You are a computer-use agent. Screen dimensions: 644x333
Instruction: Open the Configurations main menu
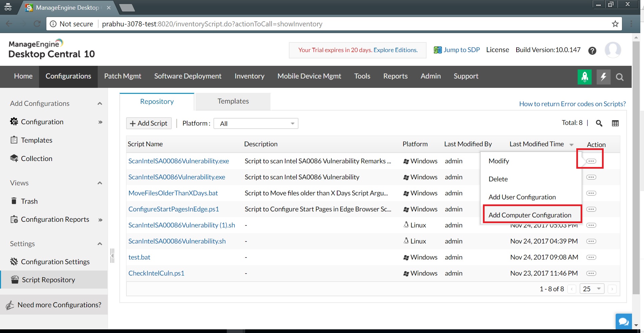pyautogui.click(x=68, y=76)
